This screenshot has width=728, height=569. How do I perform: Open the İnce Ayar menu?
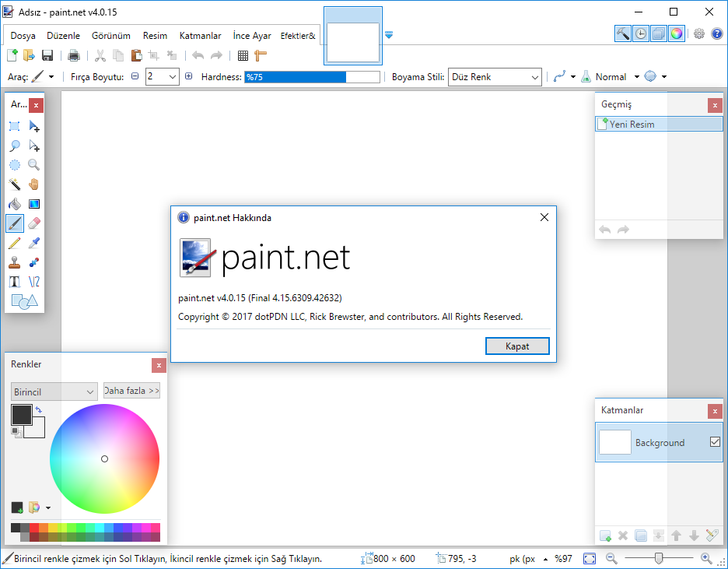tap(252, 36)
